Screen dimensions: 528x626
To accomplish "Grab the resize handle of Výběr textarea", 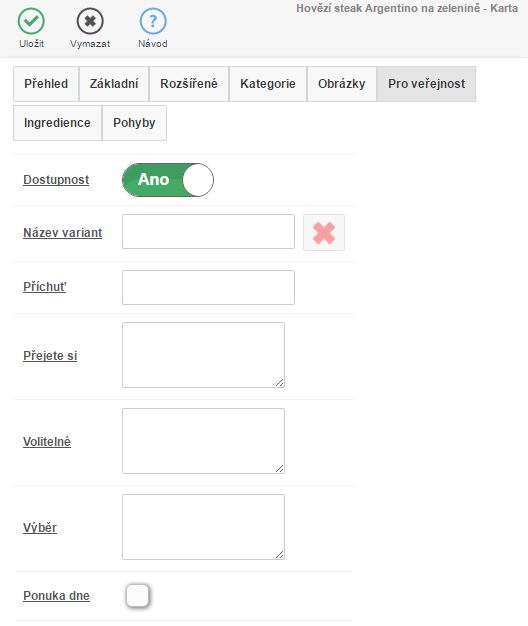I will pyautogui.click(x=280, y=555).
